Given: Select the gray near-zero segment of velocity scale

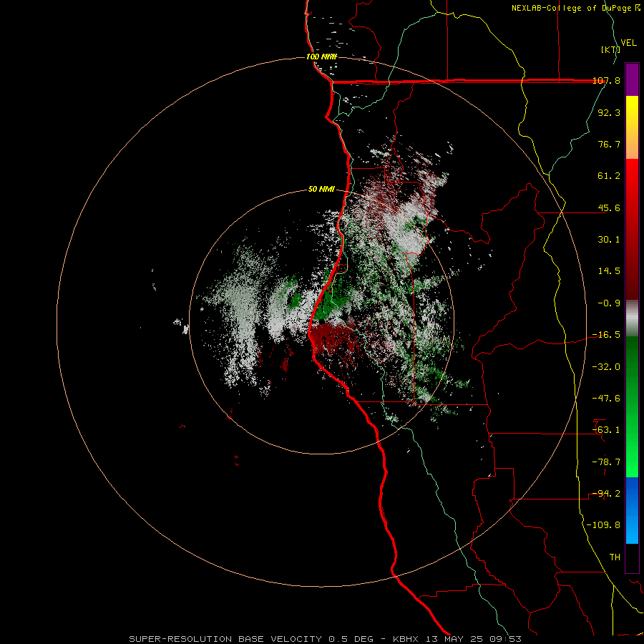Looking at the screenshot, I should tap(632, 318).
